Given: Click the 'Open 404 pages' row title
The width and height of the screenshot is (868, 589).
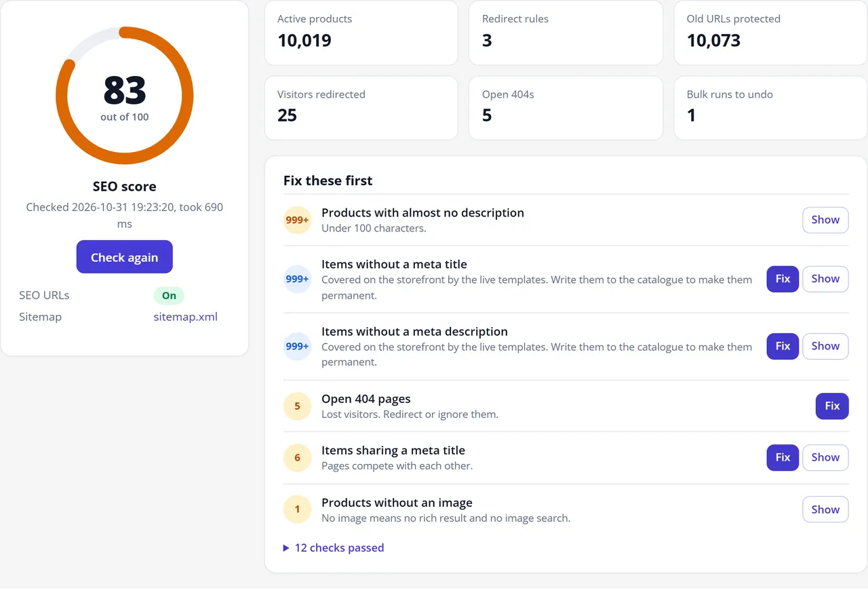Looking at the screenshot, I should pyautogui.click(x=366, y=398).
